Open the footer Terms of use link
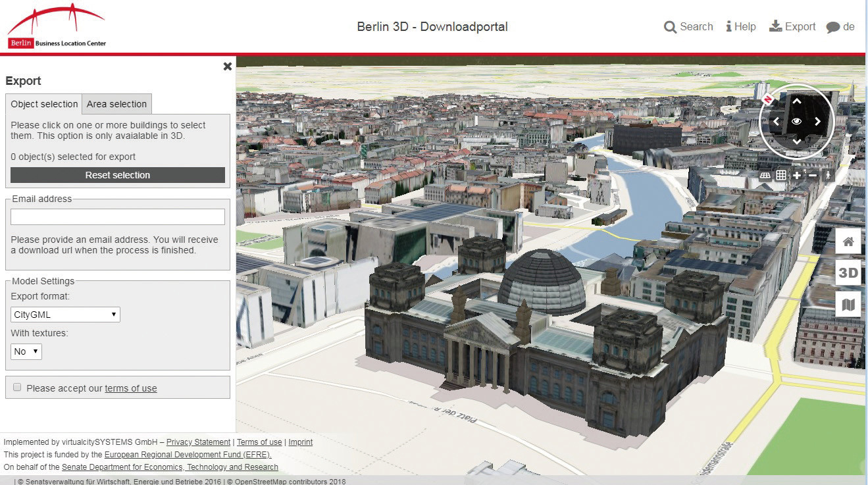 click(x=259, y=442)
